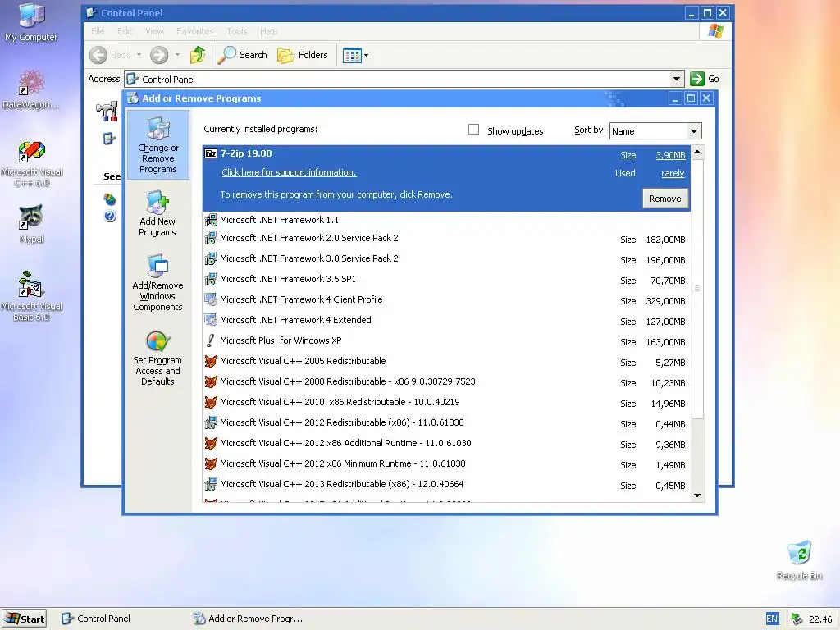The height and width of the screenshot is (630, 840).
Task: Select Visual C++ 2008 Redistributable x86 entry
Action: (447, 382)
